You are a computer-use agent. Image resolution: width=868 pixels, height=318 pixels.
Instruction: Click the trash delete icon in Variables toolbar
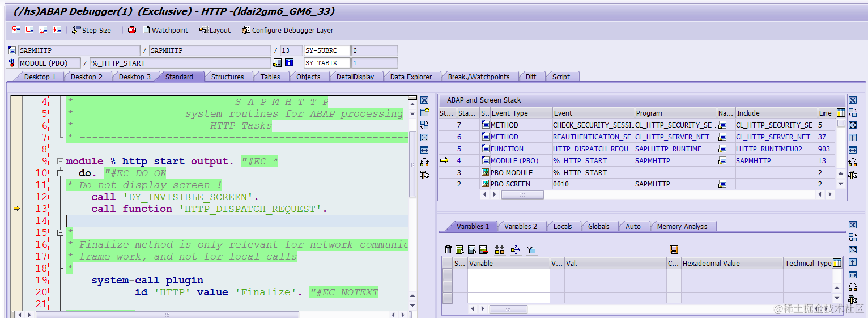448,249
